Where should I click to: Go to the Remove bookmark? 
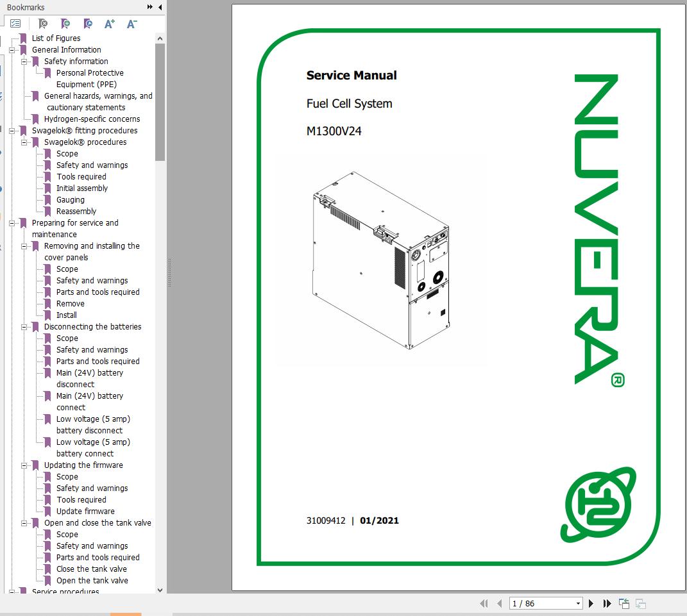click(x=70, y=303)
